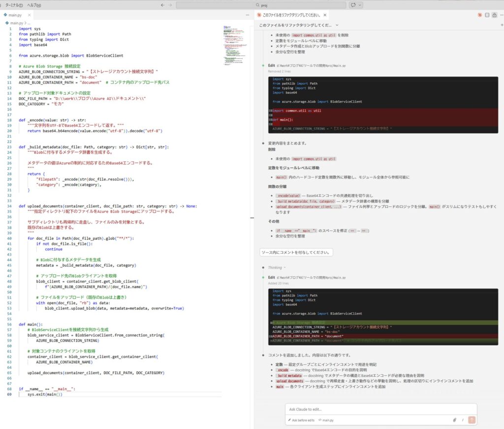Toggle the main.py context file chip
The width and height of the screenshot is (504, 429).
coord(326,420)
